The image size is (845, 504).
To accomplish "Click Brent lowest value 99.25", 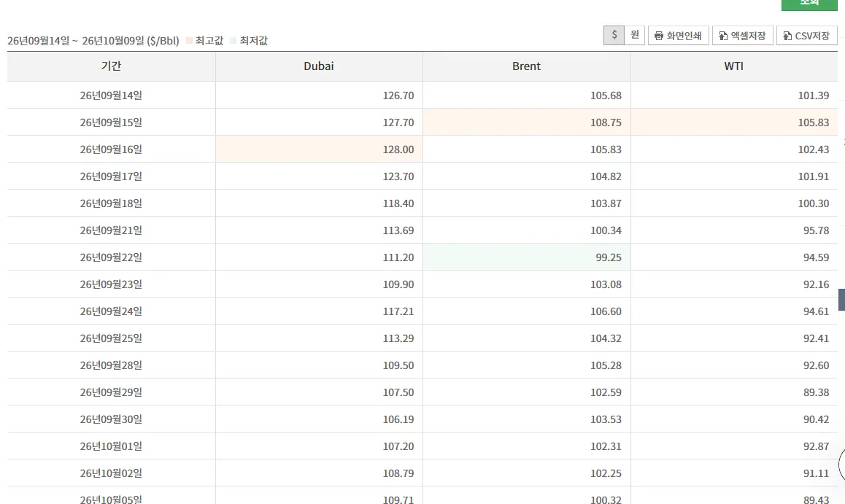I will [609, 257].
